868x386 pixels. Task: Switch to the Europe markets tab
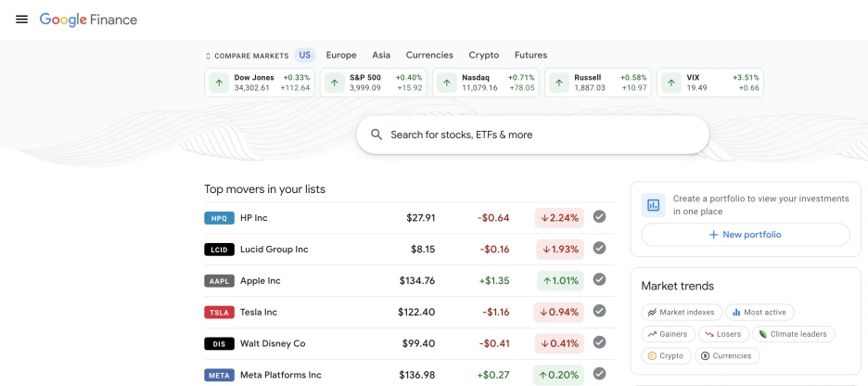click(x=341, y=55)
